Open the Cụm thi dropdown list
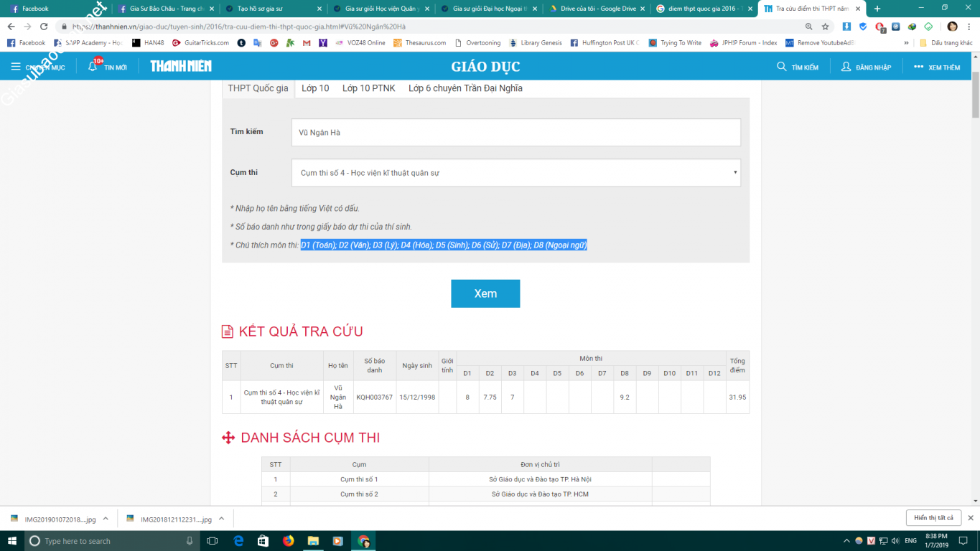The height and width of the screenshot is (551, 980). pyautogui.click(x=515, y=173)
